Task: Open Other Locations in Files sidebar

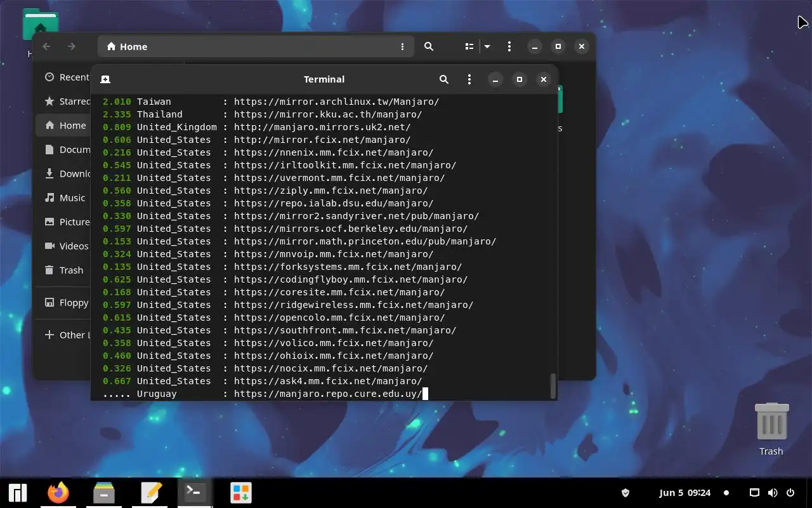Action: 63,335
